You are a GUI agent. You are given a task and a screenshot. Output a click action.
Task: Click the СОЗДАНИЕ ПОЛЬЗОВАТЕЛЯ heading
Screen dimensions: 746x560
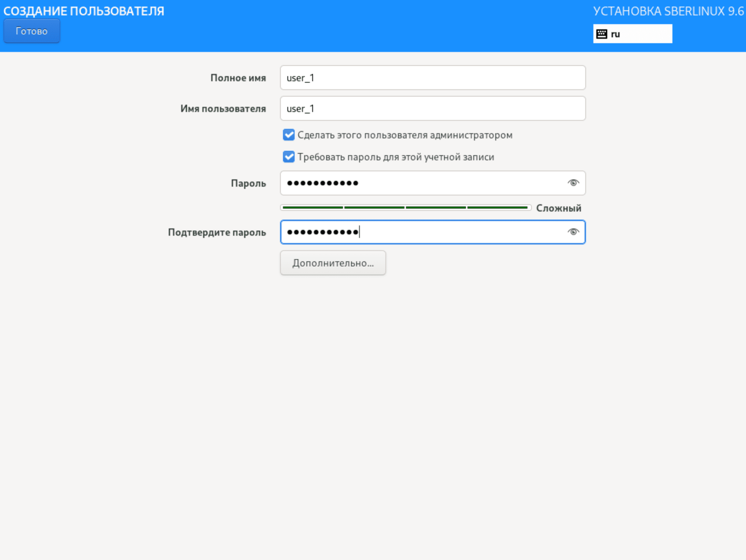84,11
